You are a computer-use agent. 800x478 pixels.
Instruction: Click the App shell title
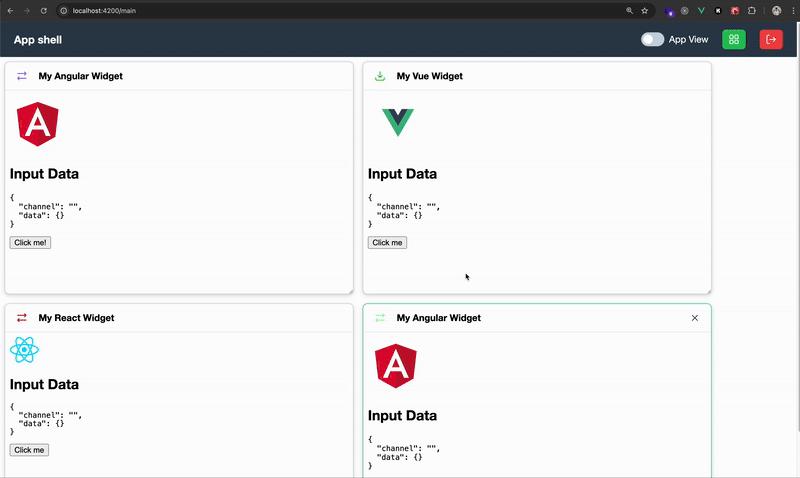pyautogui.click(x=38, y=40)
